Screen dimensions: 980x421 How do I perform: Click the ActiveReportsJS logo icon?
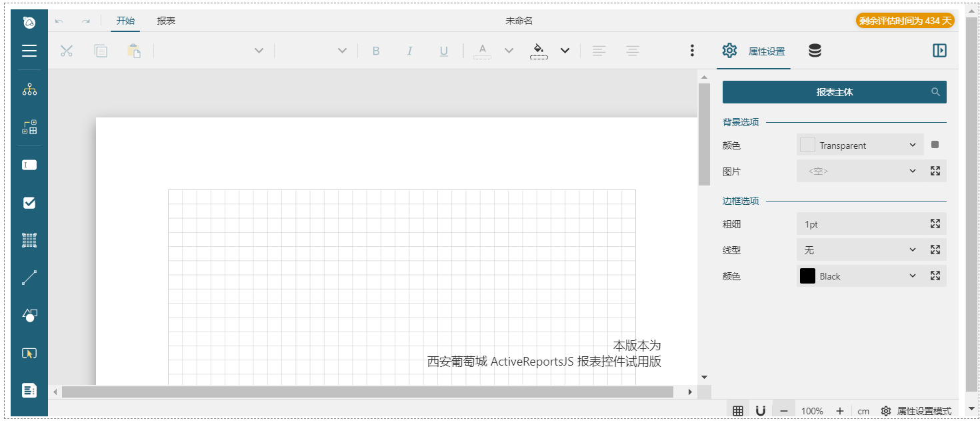click(x=29, y=22)
